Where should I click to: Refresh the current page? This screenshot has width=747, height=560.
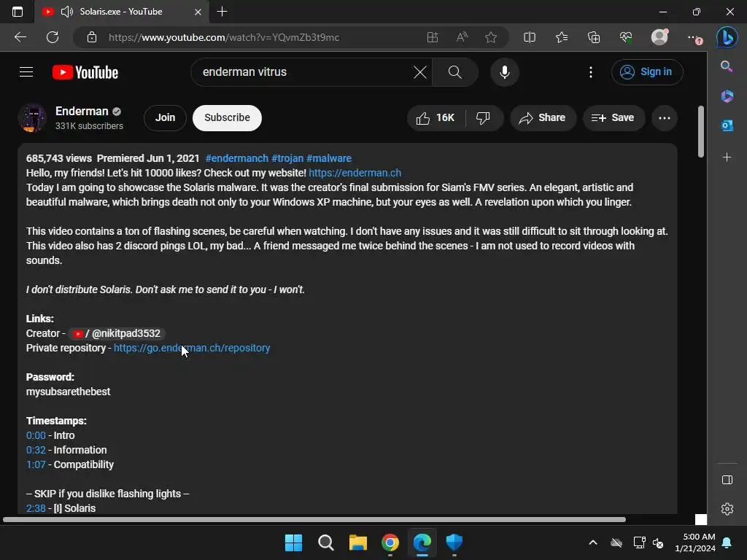pos(53,37)
